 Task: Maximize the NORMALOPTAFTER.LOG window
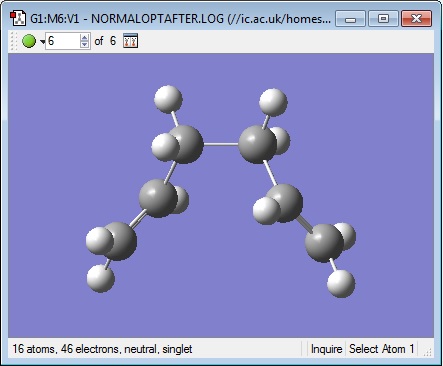(x=383, y=19)
